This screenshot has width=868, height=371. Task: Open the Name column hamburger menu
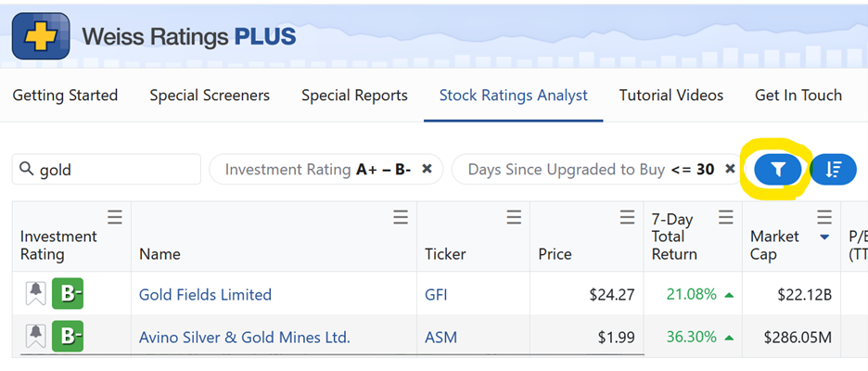401,218
